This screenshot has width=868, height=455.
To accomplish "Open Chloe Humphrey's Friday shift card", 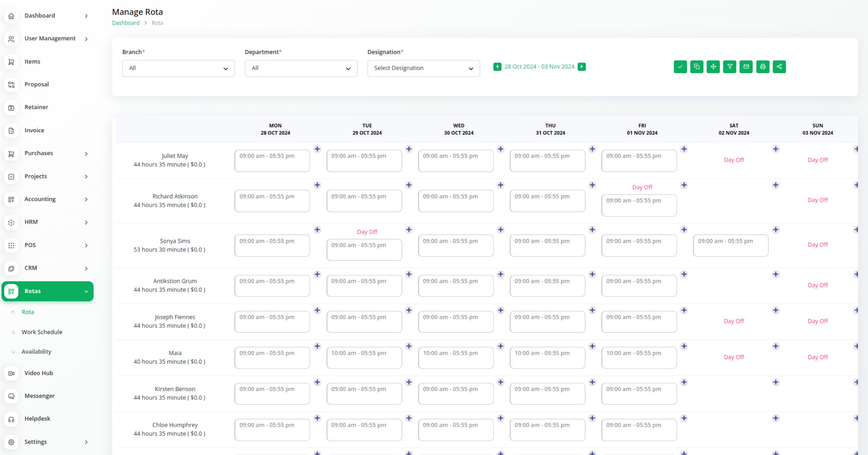I will coord(639,430).
